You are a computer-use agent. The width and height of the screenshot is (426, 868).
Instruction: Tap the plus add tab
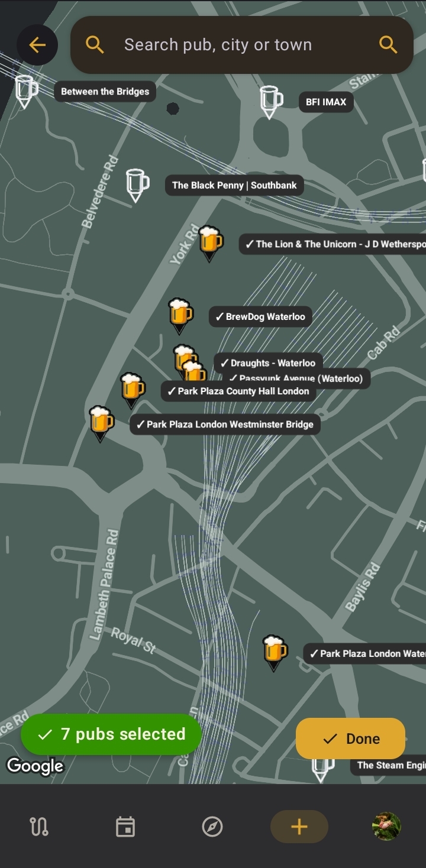[x=299, y=827]
